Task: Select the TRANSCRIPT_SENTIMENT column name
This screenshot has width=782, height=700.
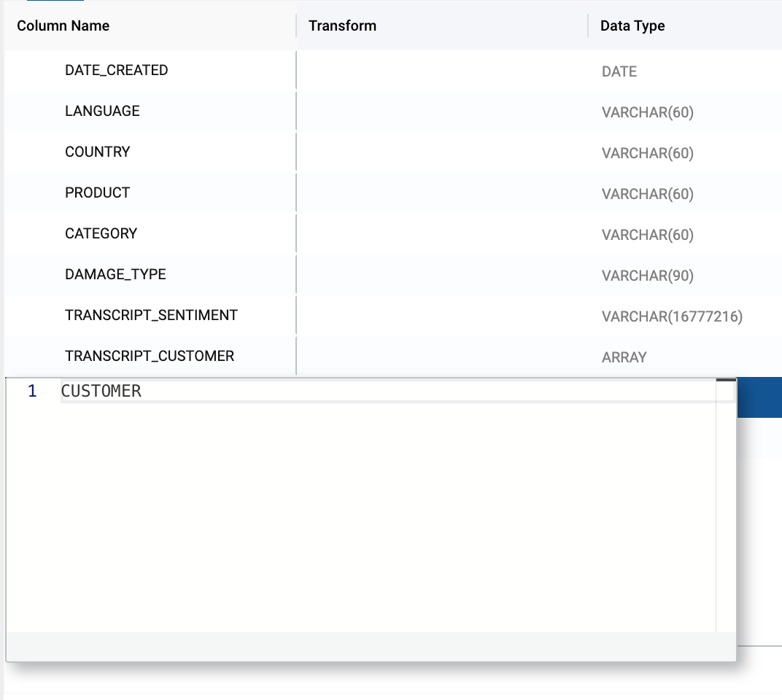Action: coord(151,316)
